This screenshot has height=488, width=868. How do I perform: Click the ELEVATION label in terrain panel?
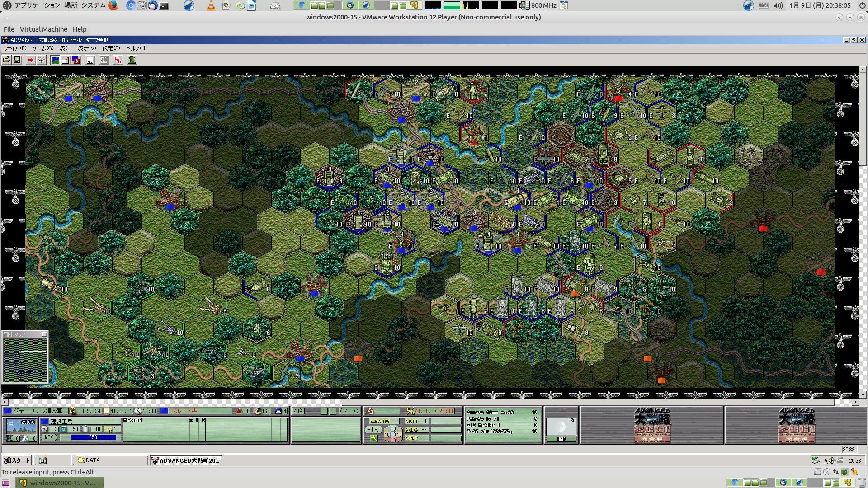pyautogui.click(x=380, y=421)
